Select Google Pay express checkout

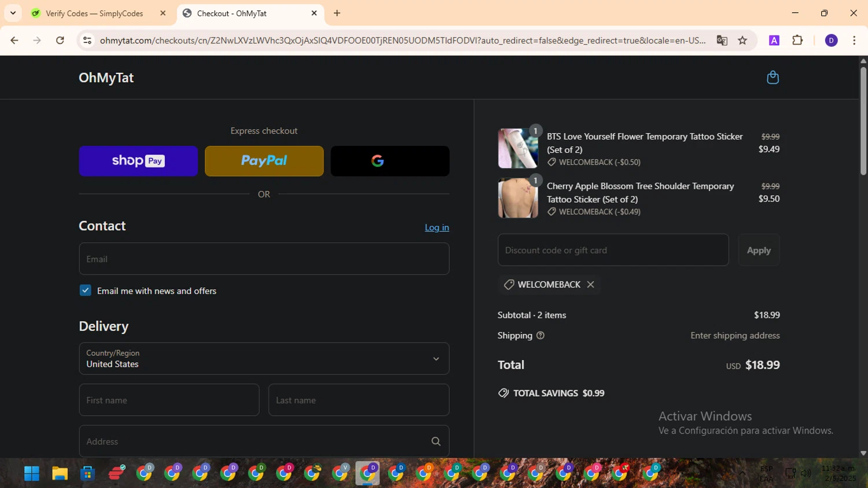tap(390, 161)
